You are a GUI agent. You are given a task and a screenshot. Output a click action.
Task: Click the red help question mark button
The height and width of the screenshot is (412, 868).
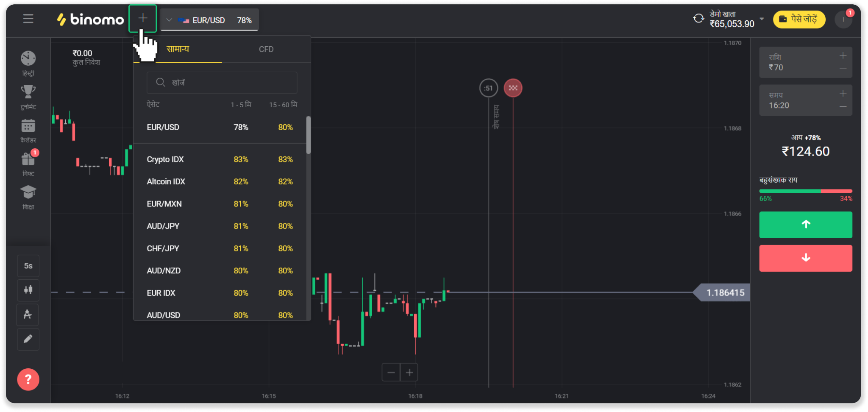pyautogui.click(x=28, y=379)
